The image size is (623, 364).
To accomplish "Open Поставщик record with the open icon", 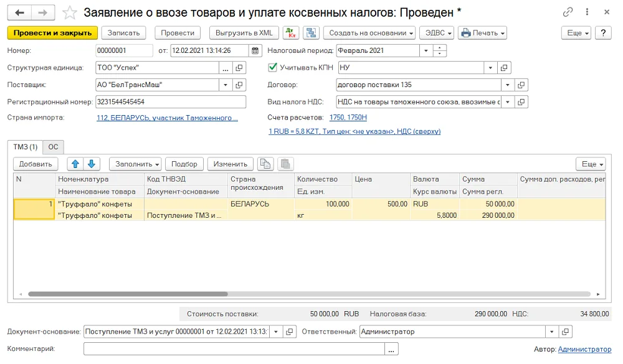I will tap(239, 85).
